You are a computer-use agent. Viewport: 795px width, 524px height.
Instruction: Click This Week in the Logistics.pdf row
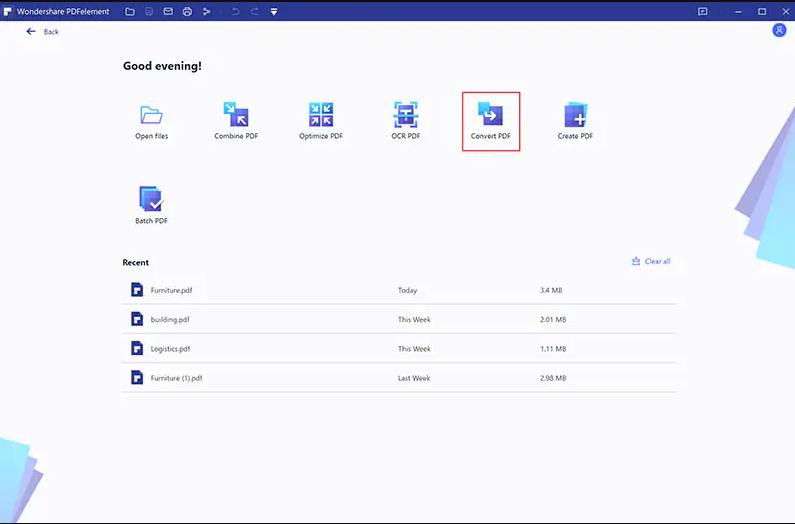[414, 349]
